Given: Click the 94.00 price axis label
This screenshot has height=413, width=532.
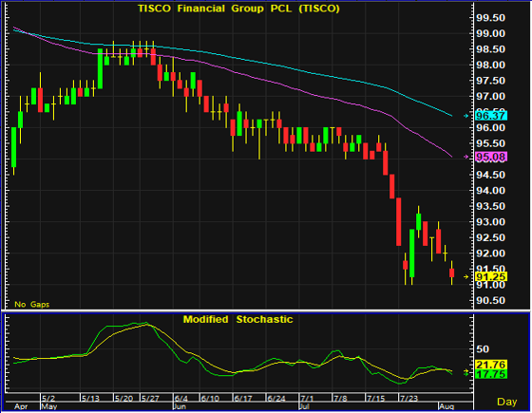Looking at the screenshot, I should (x=490, y=191).
